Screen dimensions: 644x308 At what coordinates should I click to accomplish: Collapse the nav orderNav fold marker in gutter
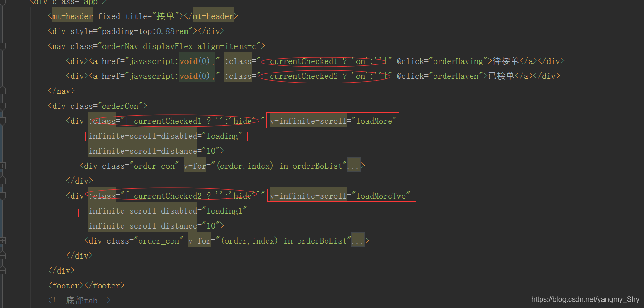[3, 46]
